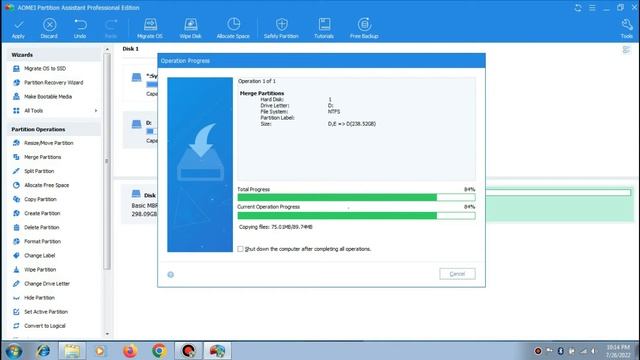Launch Internet Explorer from taskbar

(x=43, y=351)
